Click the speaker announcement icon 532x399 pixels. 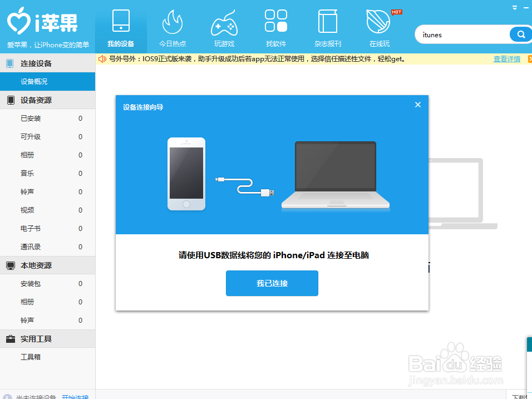pyautogui.click(x=102, y=59)
